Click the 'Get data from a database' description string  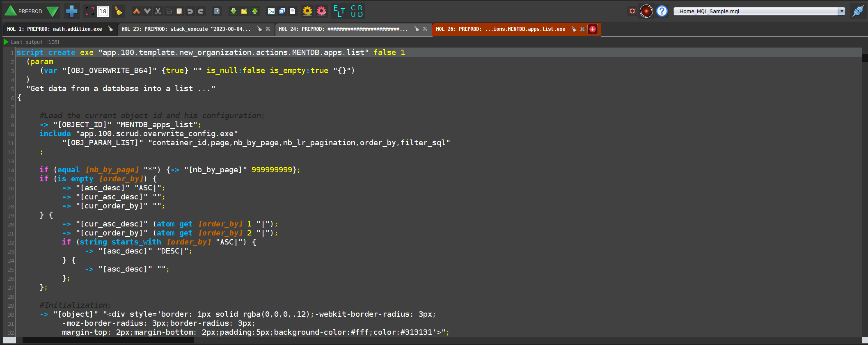click(x=121, y=89)
